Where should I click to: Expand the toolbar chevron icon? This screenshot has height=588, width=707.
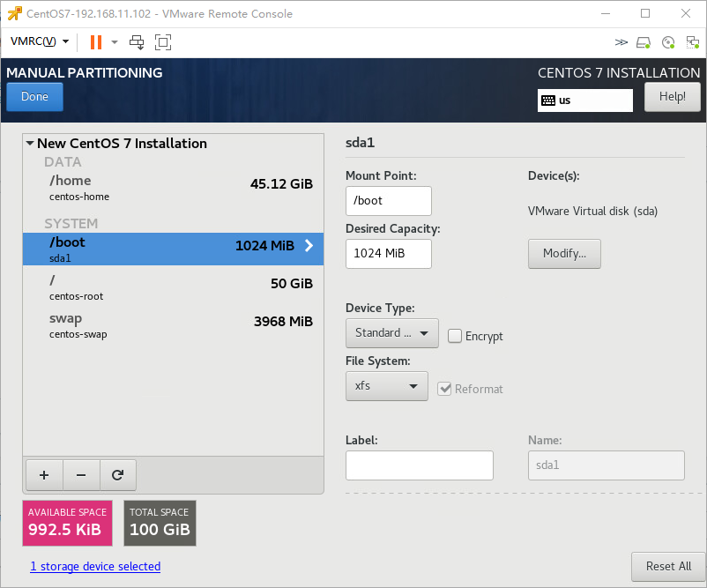[x=621, y=42]
